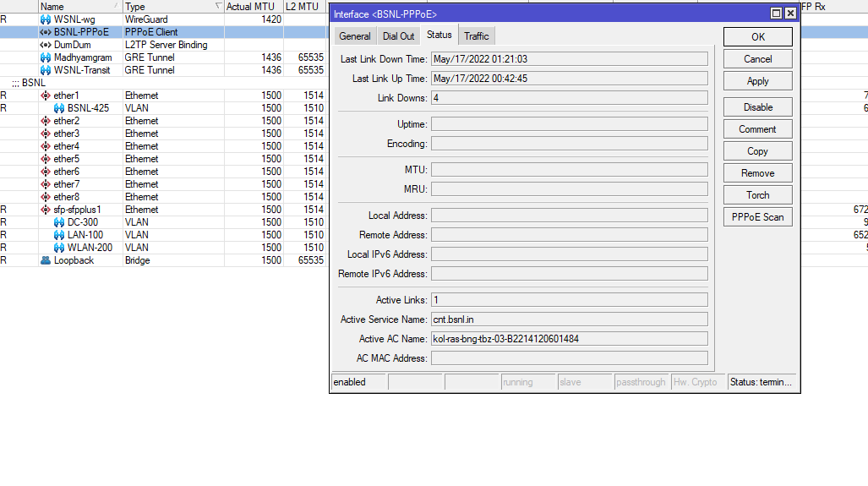Click the WLAN-200 VLAN icon
The width and height of the screenshot is (868, 486).
tap(58, 248)
